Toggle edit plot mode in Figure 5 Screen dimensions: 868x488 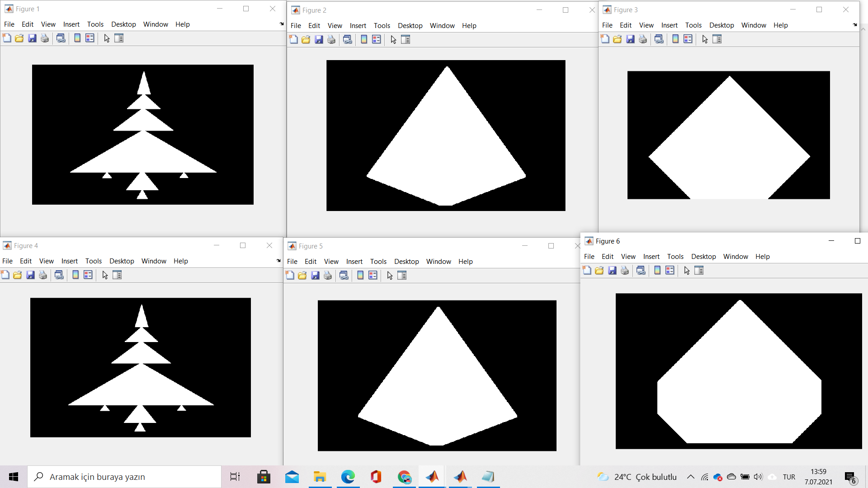tap(389, 275)
